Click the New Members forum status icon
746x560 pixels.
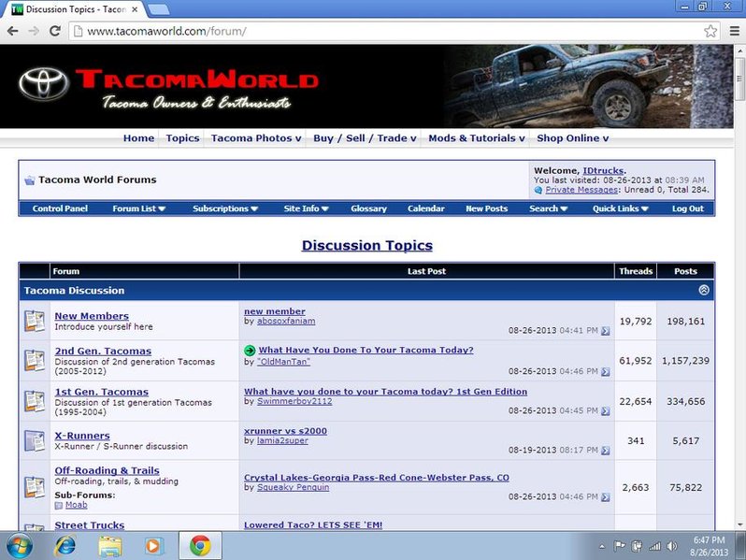point(35,321)
